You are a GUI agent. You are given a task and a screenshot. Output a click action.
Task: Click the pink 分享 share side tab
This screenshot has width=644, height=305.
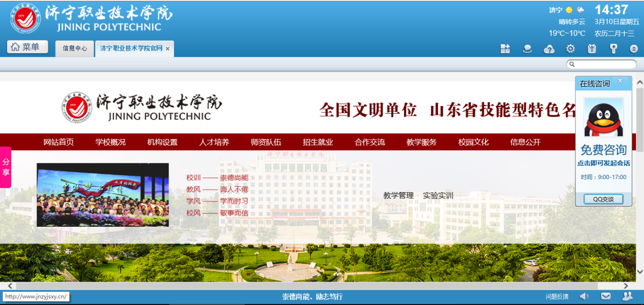pos(6,167)
